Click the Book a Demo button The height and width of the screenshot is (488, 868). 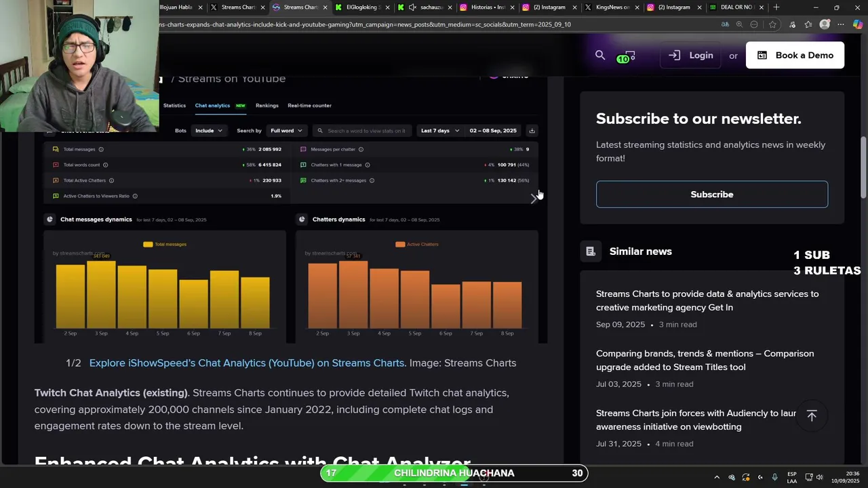795,56
